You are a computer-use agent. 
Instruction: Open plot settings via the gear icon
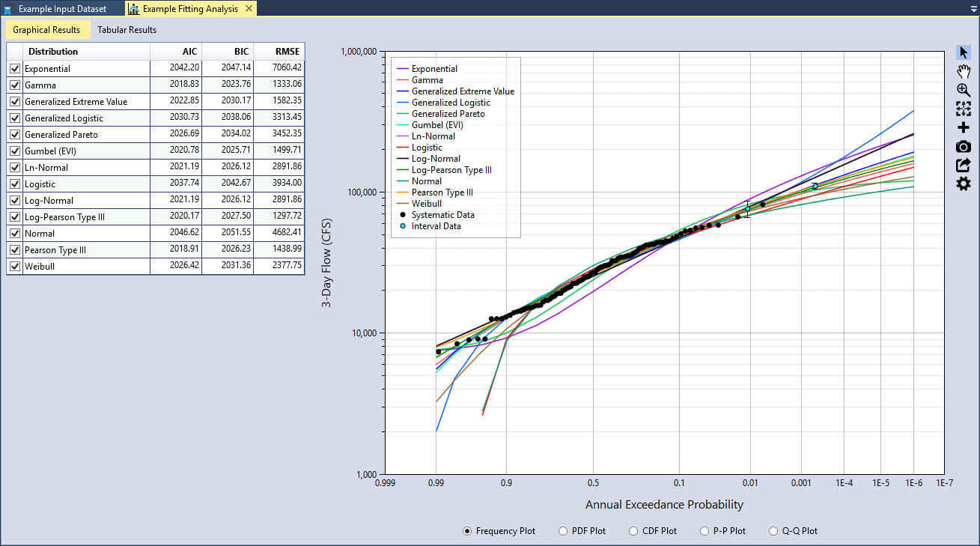pyautogui.click(x=964, y=183)
